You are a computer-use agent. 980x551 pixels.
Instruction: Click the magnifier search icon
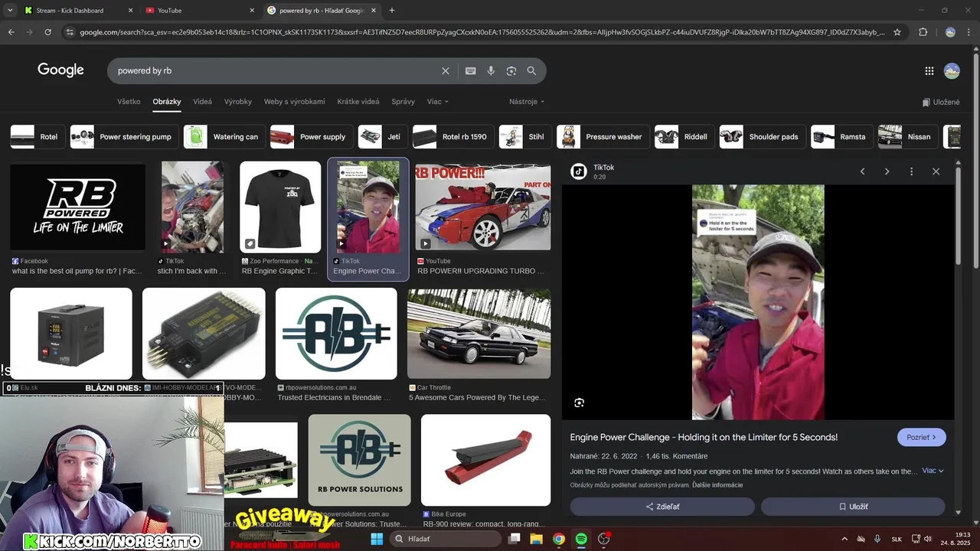(x=531, y=70)
